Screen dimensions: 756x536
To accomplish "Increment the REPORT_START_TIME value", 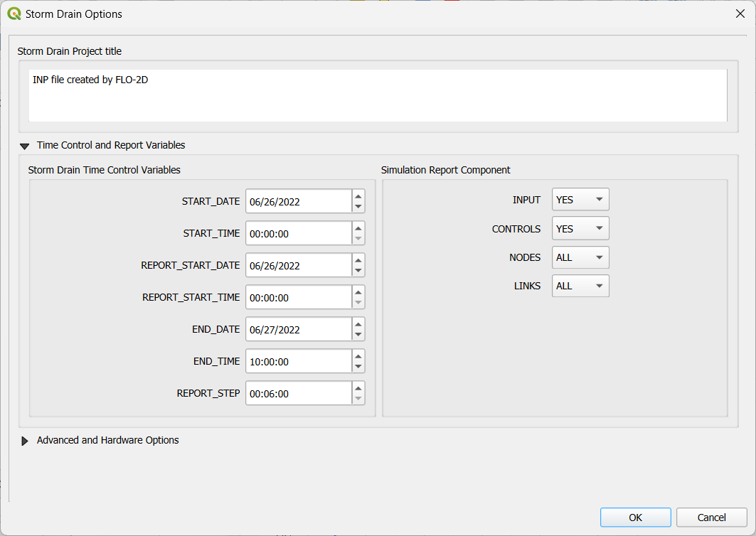I will coord(358,291).
